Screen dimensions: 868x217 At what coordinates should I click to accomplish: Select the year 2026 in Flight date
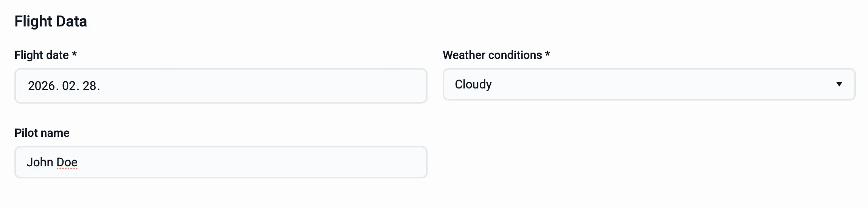pyautogui.click(x=41, y=86)
